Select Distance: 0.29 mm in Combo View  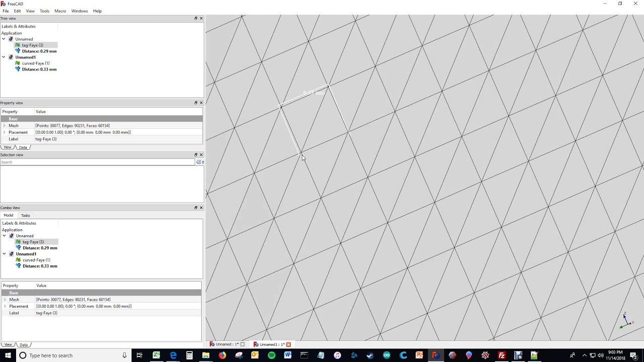coord(40,248)
